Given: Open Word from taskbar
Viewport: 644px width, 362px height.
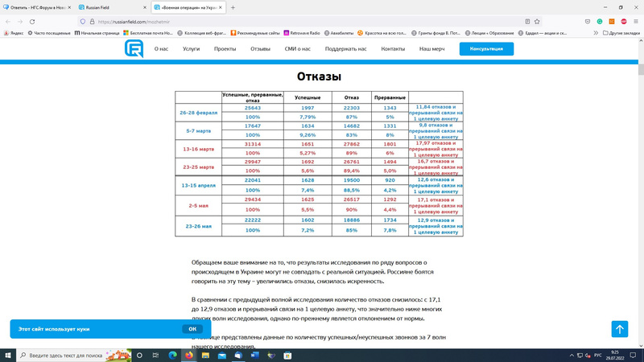Looking at the screenshot, I should pos(254,356).
